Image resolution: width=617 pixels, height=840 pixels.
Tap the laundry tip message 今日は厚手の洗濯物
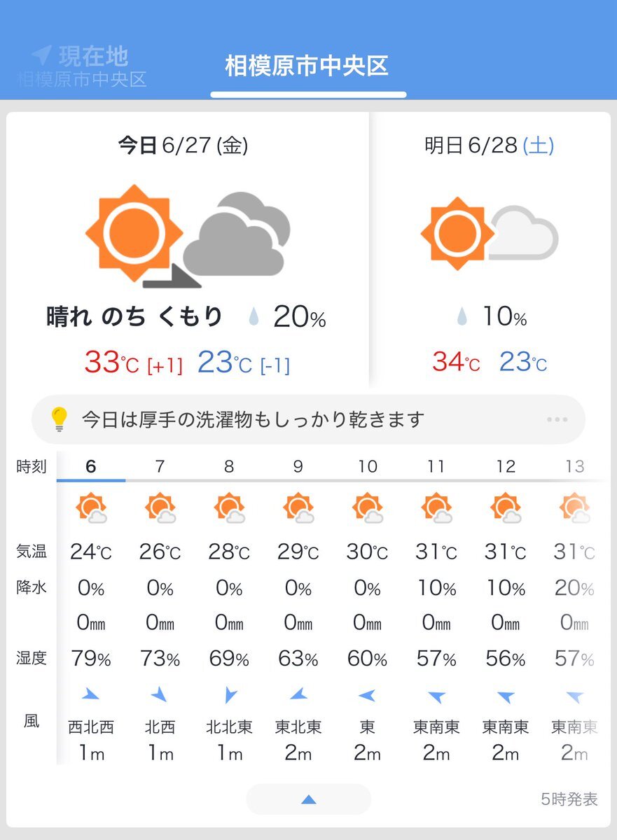coord(254,419)
